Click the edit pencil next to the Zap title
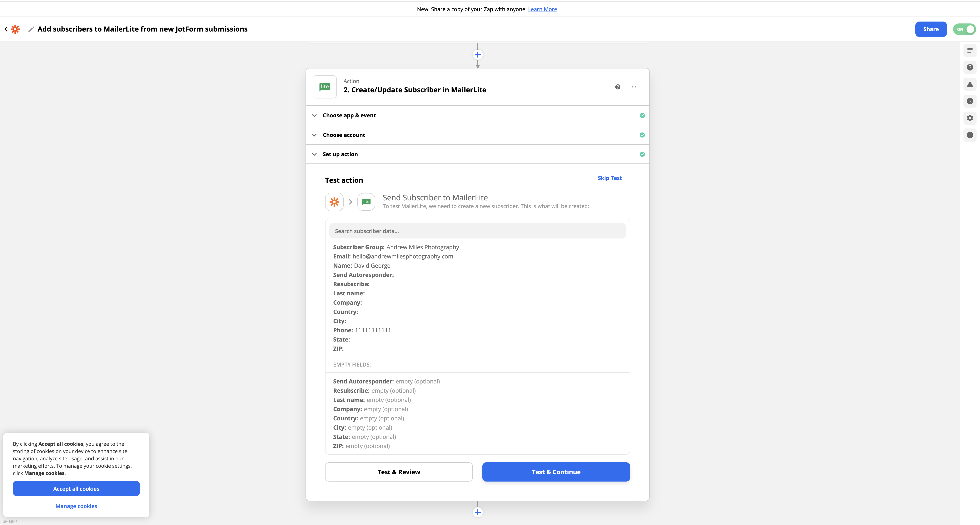The height and width of the screenshot is (525, 980). click(x=32, y=29)
